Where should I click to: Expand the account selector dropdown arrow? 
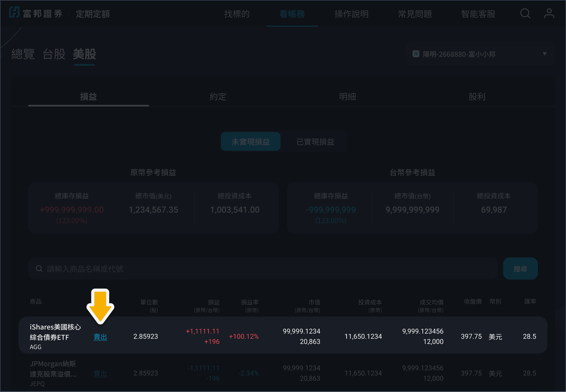pyautogui.click(x=545, y=54)
